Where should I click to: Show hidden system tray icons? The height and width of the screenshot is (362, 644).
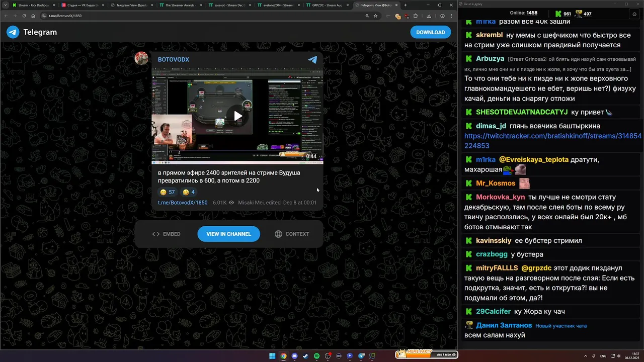point(586,356)
